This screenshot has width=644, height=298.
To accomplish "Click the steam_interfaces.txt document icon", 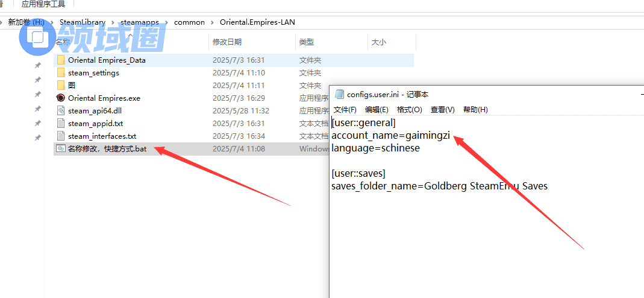I will (60, 136).
